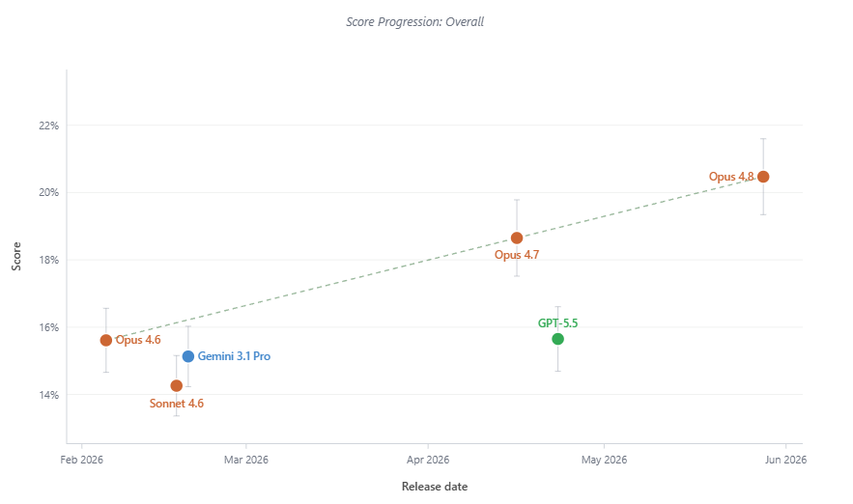853x504 pixels.
Task: Click the 14% y-axis tick label
Action: 48,395
